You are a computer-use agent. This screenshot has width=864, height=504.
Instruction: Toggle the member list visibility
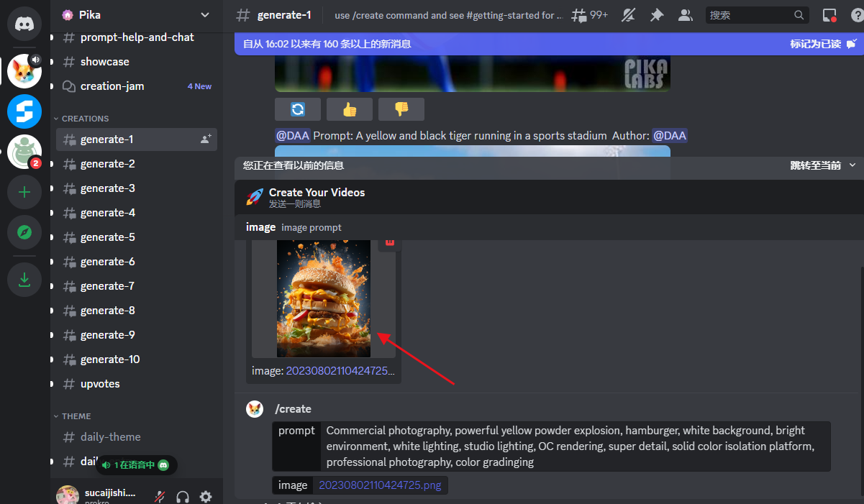(x=686, y=15)
